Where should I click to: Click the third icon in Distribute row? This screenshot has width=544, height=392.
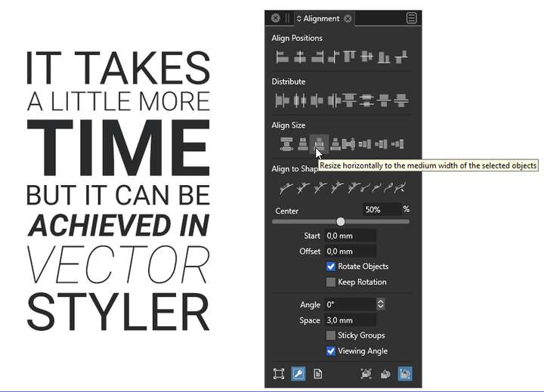click(317, 100)
